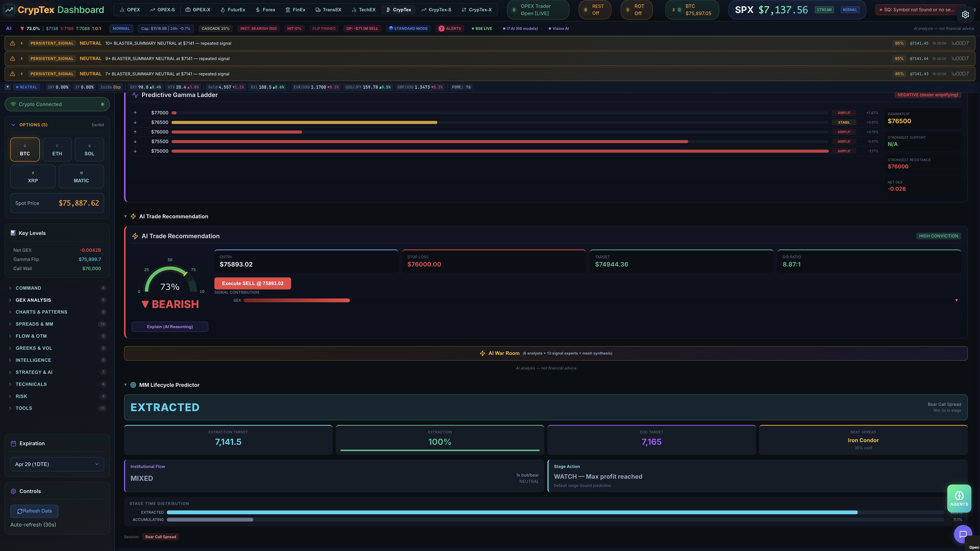Viewport: 980px width, 551px height.
Task: Switch to the Forex tab
Action: click(265, 10)
